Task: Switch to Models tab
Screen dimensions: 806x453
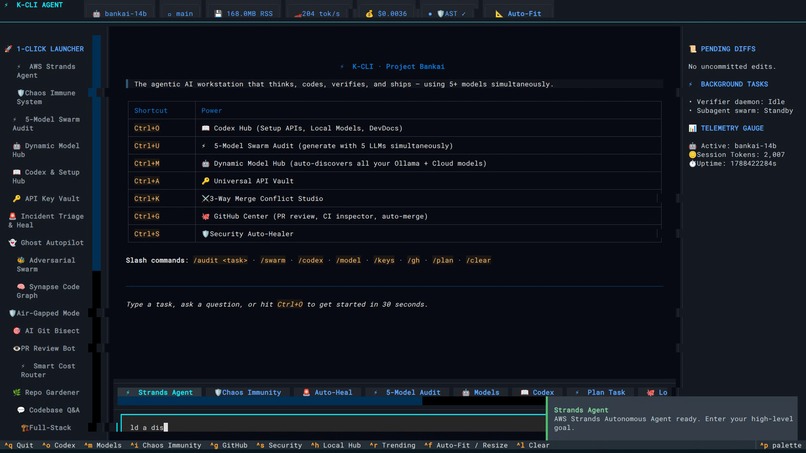Action: tap(481, 392)
